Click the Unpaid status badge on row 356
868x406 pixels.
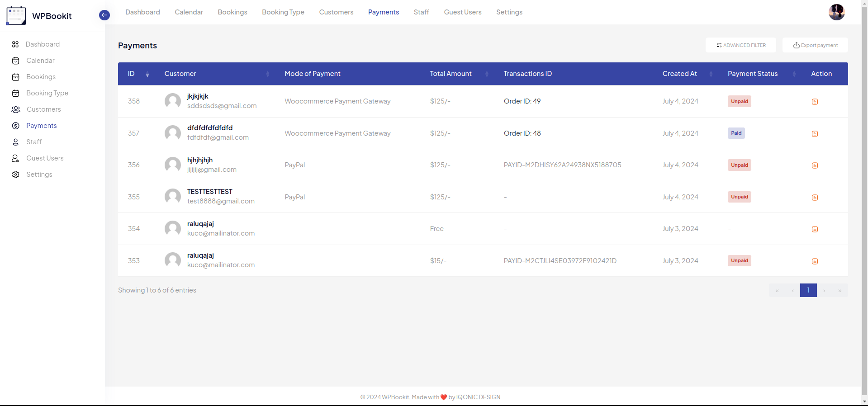(x=740, y=165)
